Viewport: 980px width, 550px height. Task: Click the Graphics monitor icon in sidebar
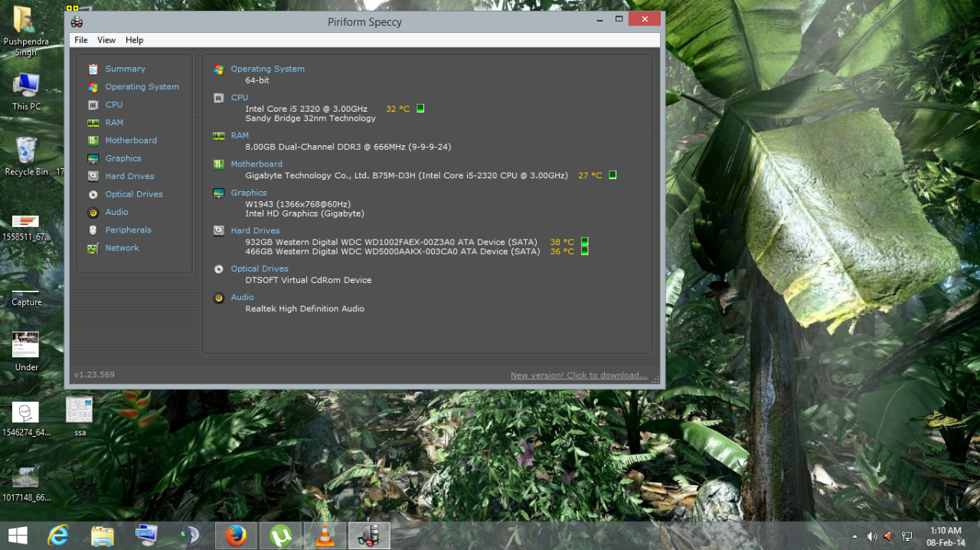click(x=93, y=158)
